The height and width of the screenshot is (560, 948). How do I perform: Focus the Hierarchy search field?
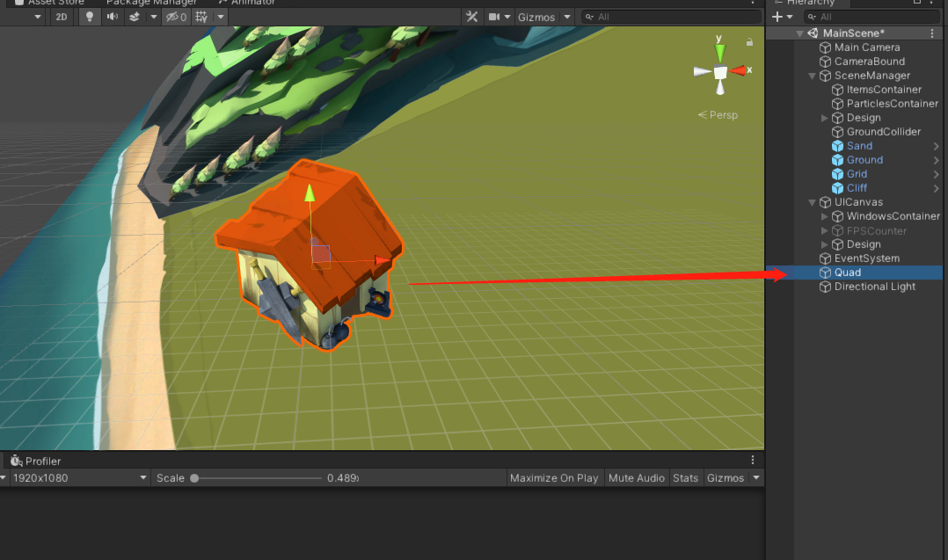pos(873,17)
